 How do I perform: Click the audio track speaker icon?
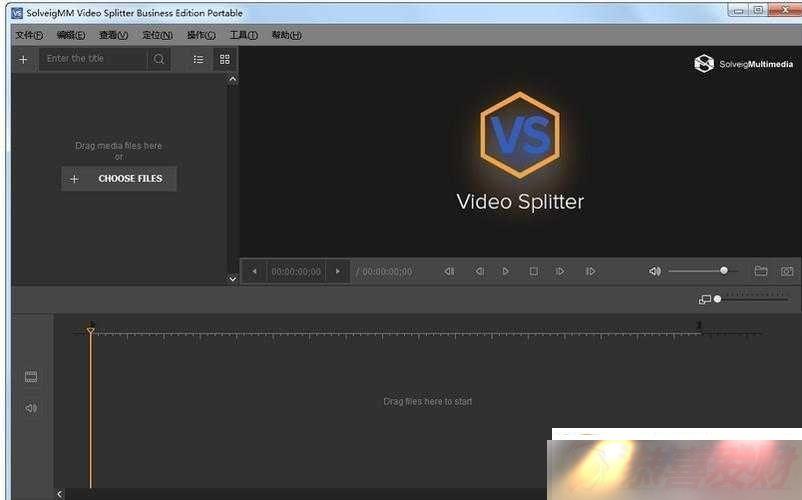point(31,408)
